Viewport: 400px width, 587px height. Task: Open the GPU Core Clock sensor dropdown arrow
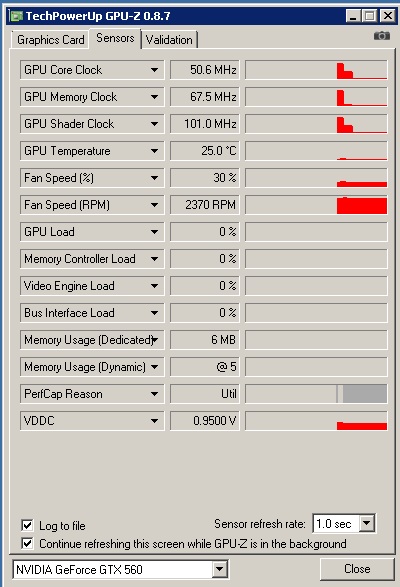click(154, 70)
